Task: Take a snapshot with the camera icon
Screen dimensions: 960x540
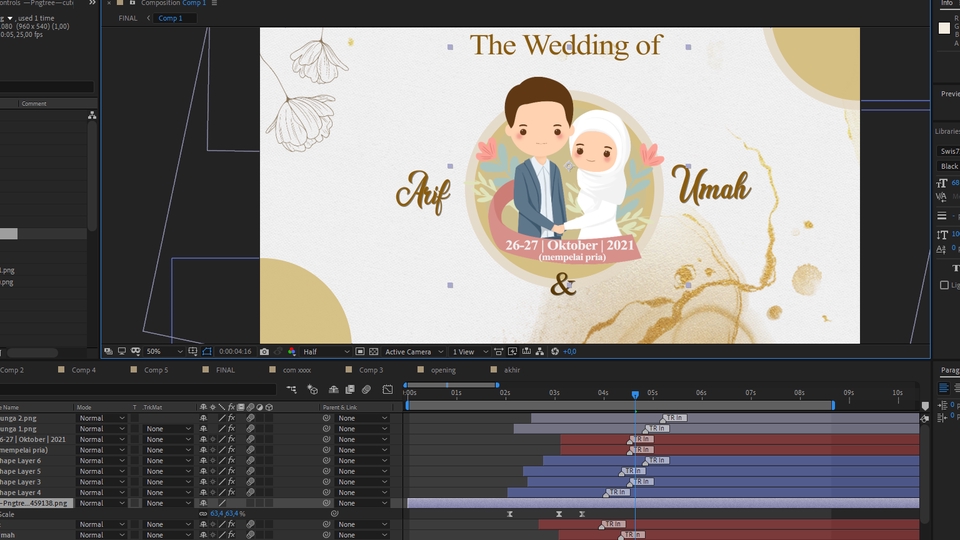Action: tap(264, 351)
